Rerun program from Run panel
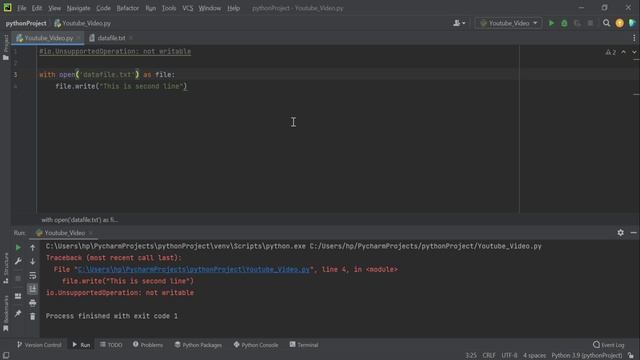Image resolution: width=640 pixels, height=360 pixels. [18, 247]
